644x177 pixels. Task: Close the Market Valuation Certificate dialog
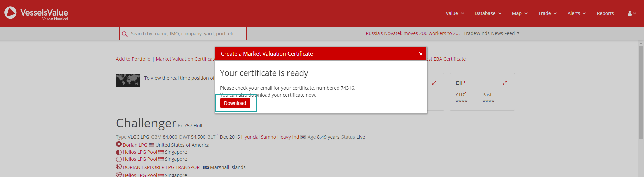click(421, 54)
